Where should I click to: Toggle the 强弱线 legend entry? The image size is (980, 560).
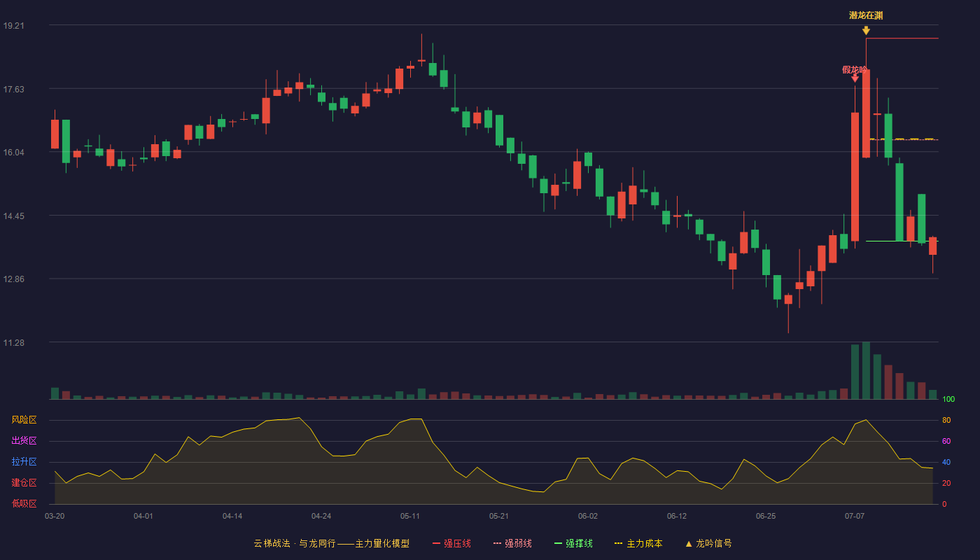pos(512,543)
